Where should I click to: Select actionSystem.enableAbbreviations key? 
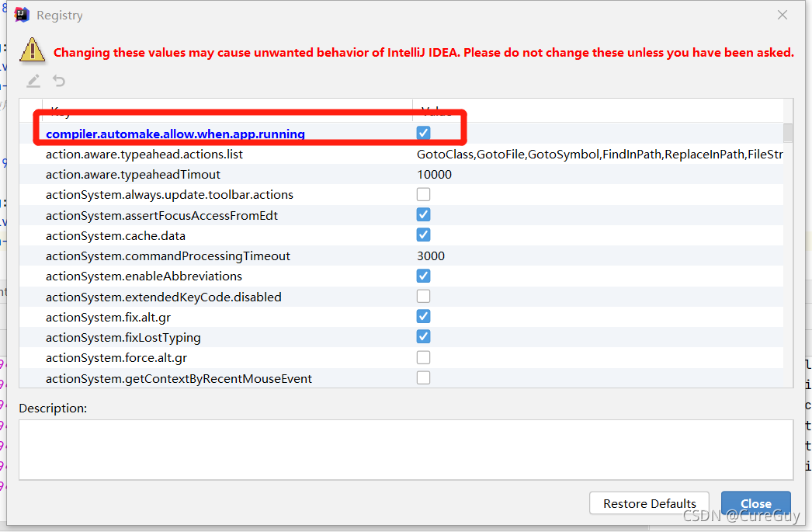pyautogui.click(x=144, y=276)
